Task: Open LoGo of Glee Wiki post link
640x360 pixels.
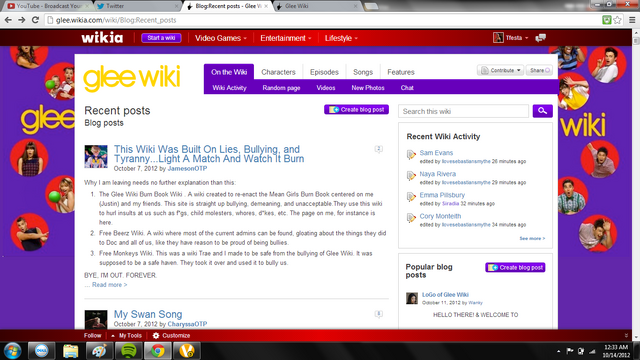Action: (x=445, y=295)
